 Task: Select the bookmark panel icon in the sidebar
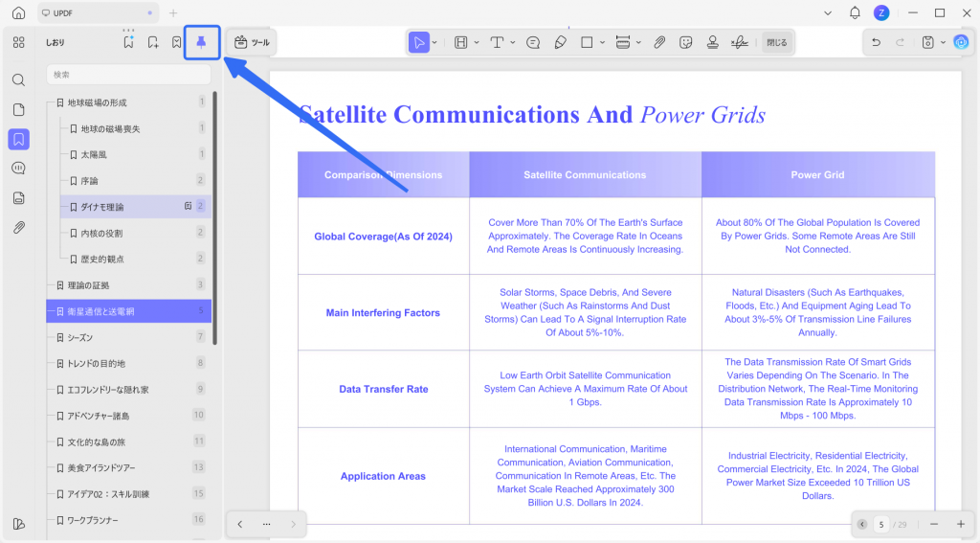pos(19,139)
